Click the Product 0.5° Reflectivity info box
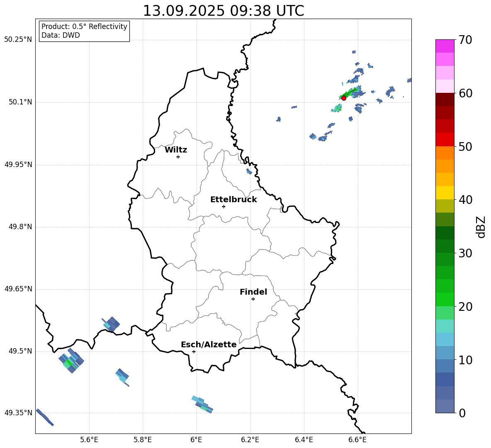This screenshot has width=491, height=448. 84,31
